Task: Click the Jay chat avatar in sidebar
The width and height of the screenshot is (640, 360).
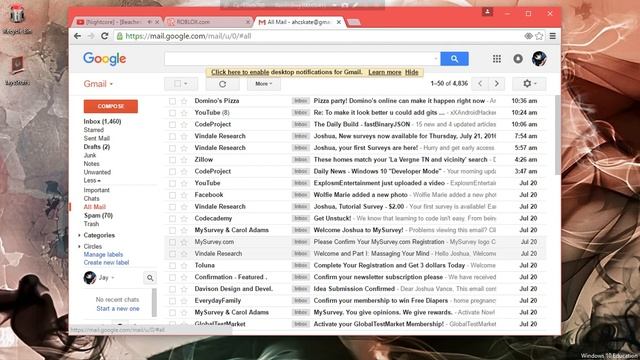Action: [90, 278]
